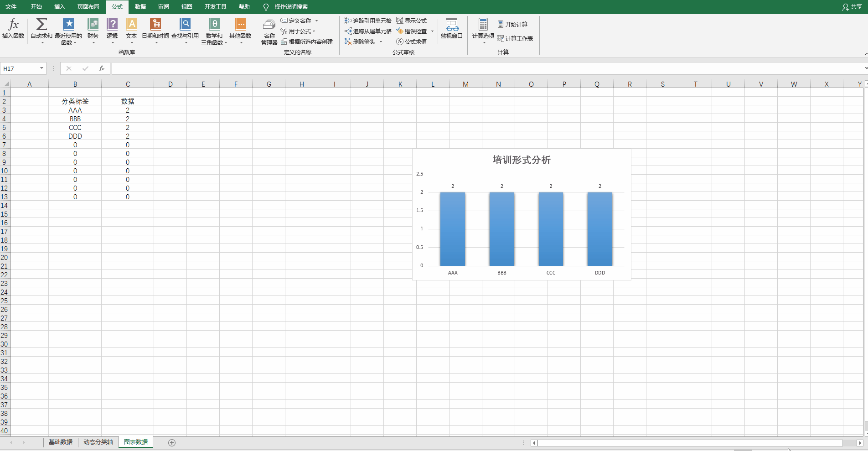Click the AutoSum (自动求和) sigma icon

click(x=41, y=24)
